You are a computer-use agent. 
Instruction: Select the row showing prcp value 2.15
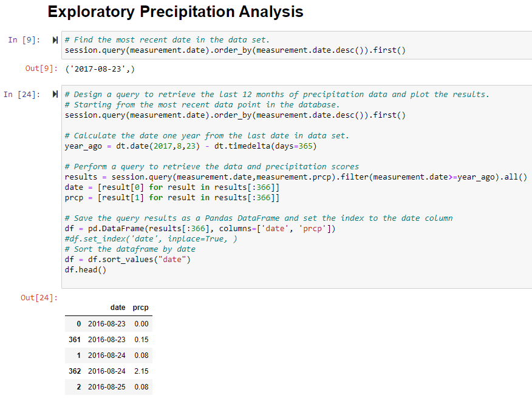tap(108, 371)
